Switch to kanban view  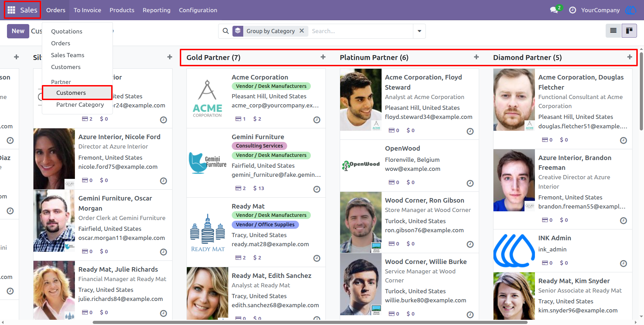[629, 31]
